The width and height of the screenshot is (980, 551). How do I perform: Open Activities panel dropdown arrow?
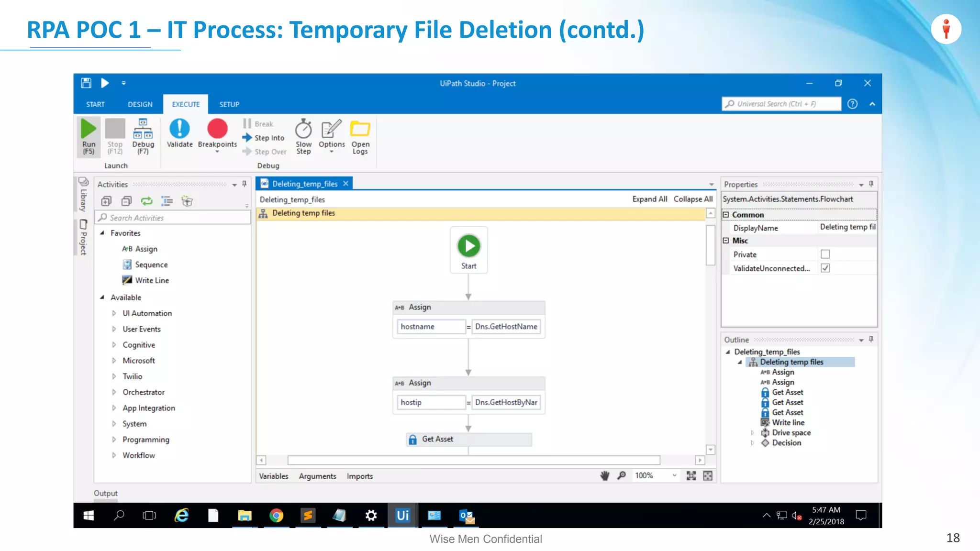pyautogui.click(x=234, y=185)
